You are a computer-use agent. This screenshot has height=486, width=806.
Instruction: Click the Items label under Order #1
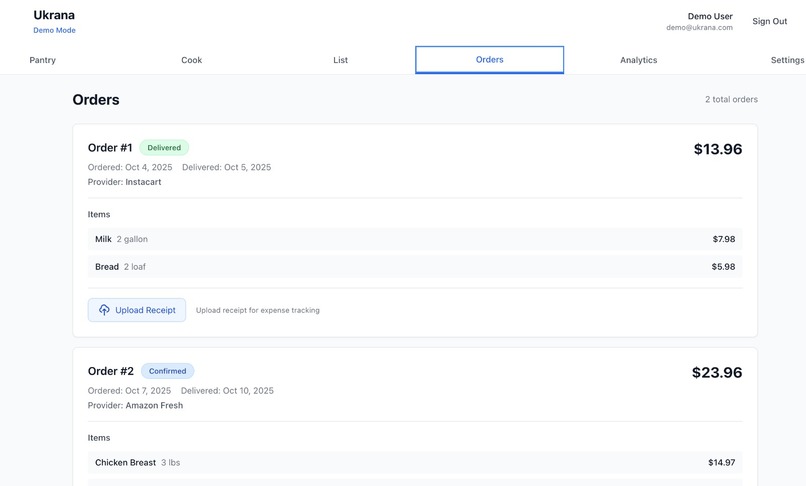[99, 214]
